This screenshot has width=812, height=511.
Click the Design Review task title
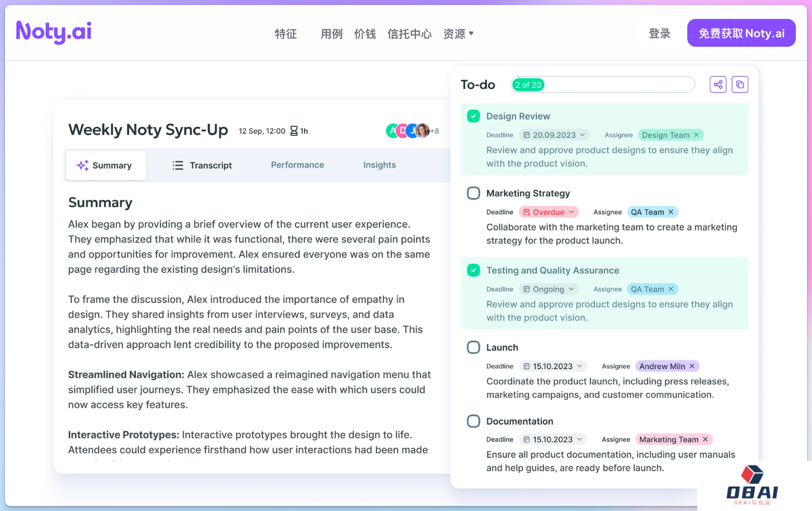(x=518, y=116)
